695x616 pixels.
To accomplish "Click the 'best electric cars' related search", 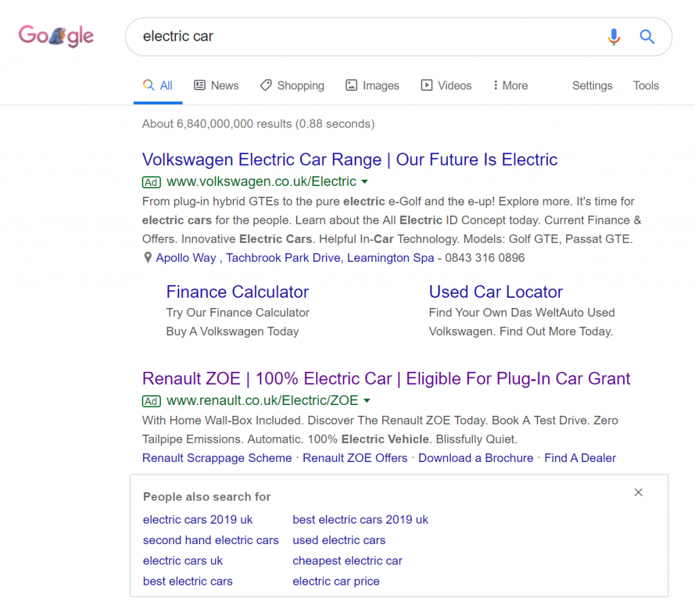I will click(x=187, y=581).
